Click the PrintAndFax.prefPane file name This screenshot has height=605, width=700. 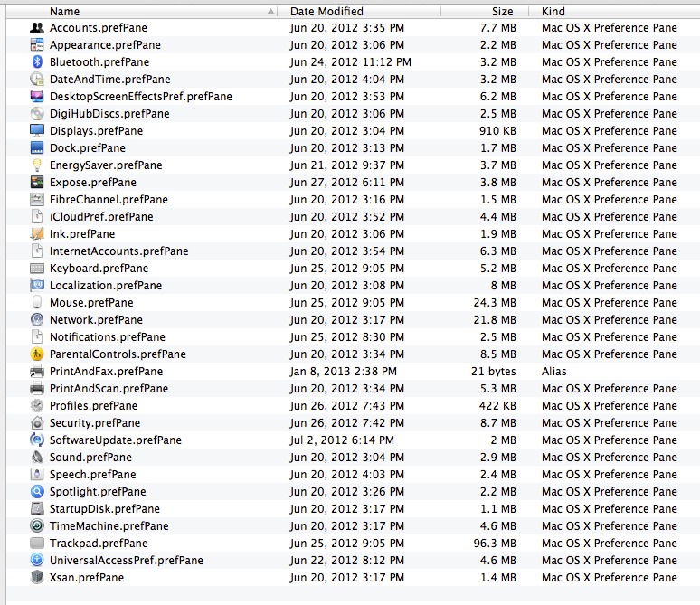[106, 372]
